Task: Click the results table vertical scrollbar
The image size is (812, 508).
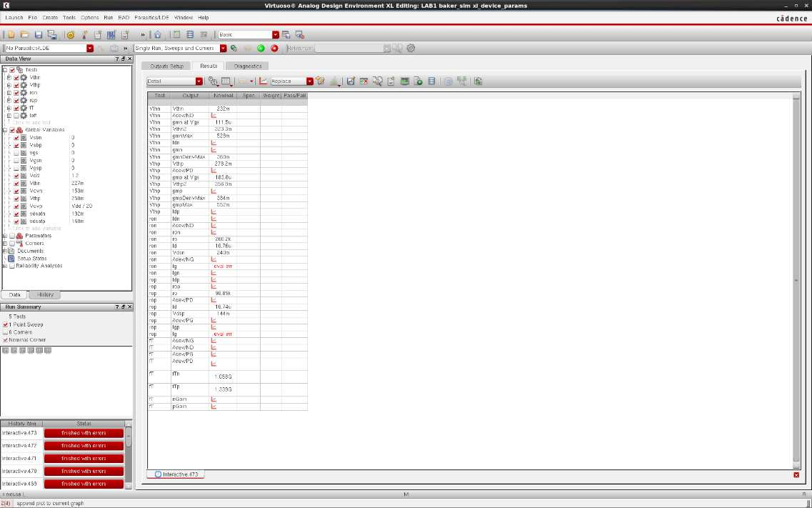Action: [x=796, y=280]
